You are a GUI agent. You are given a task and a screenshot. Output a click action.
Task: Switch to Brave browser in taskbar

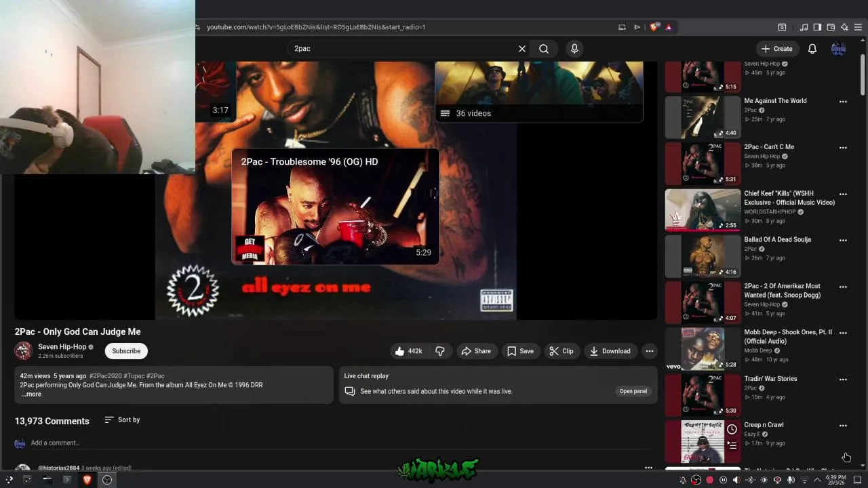(x=87, y=480)
